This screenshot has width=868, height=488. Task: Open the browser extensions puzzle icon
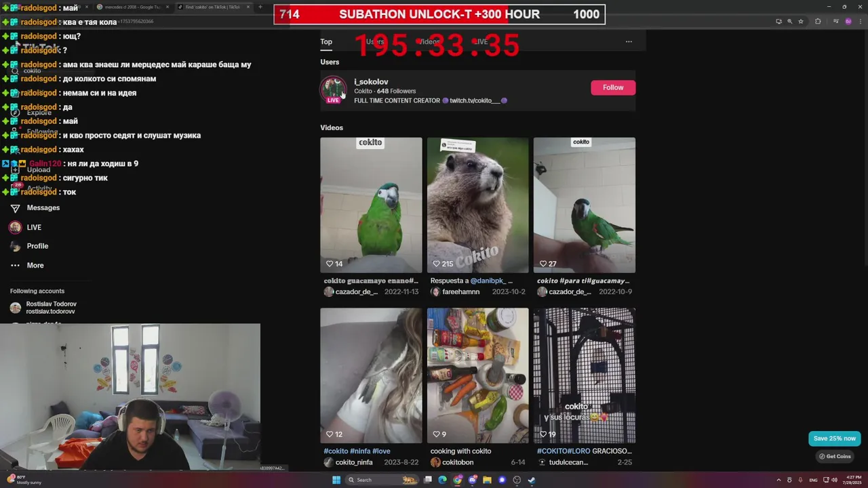[x=818, y=22]
